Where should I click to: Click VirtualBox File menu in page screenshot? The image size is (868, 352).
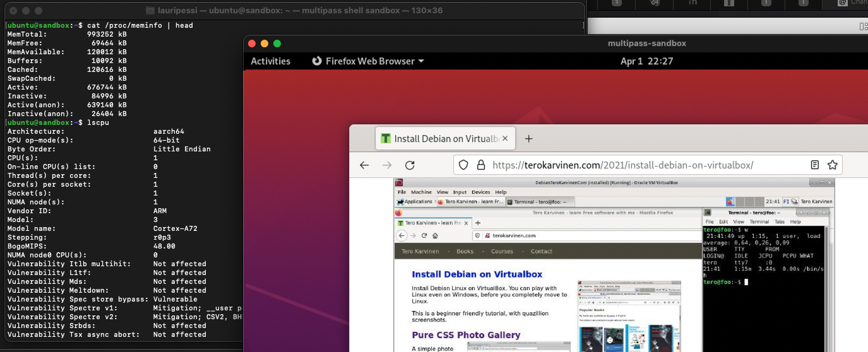click(x=401, y=192)
